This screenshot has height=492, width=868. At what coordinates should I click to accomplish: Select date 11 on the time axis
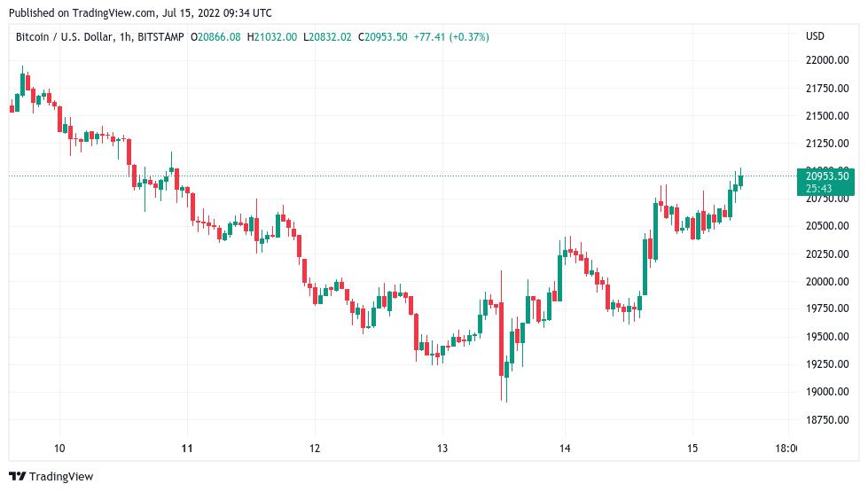187,449
